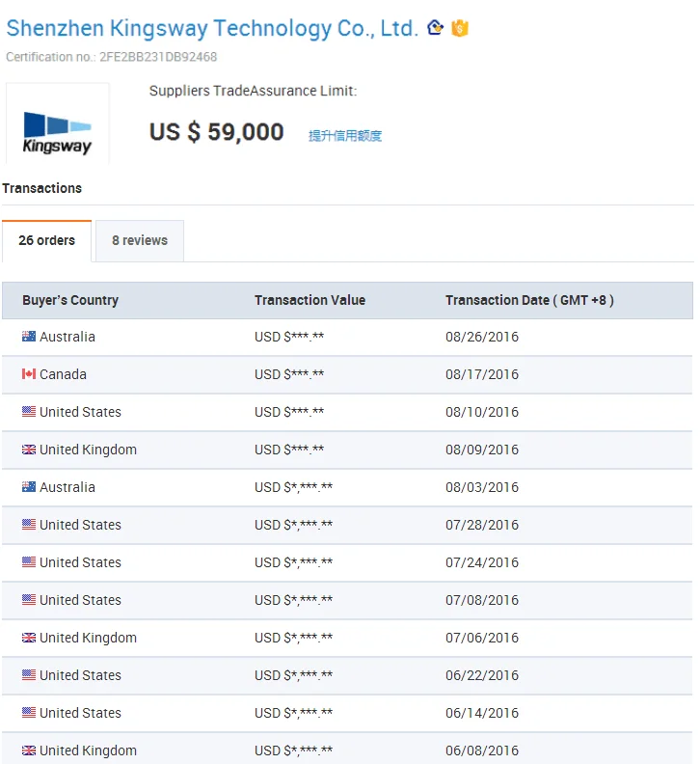The height and width of the screenshot is (764, 700).
Task: Click the Australia flag in the 08/03/2016 row
Action: click(29, 487)
